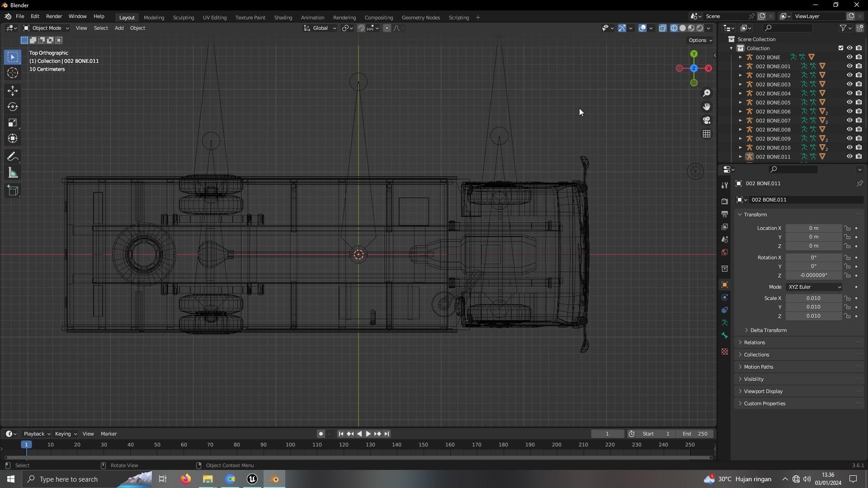The image size is (868, 488).
Task: Switch to rendered viewport shading
Action: pos(700,28)
